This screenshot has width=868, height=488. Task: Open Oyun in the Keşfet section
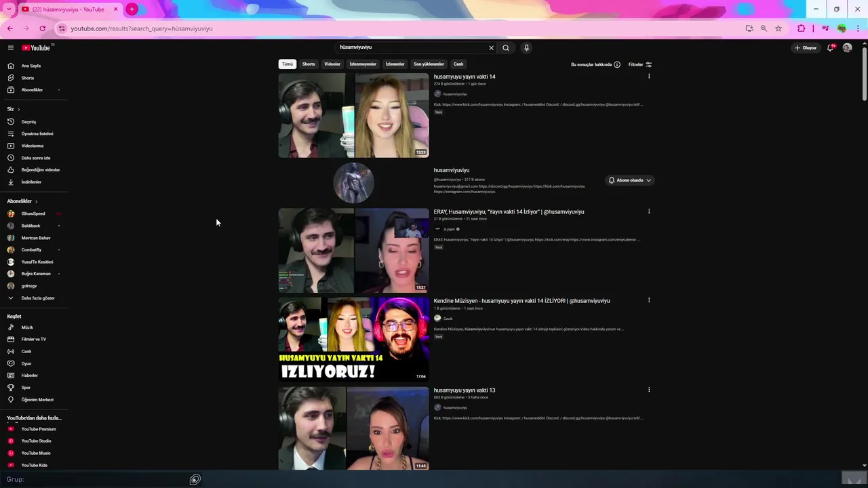34,363
